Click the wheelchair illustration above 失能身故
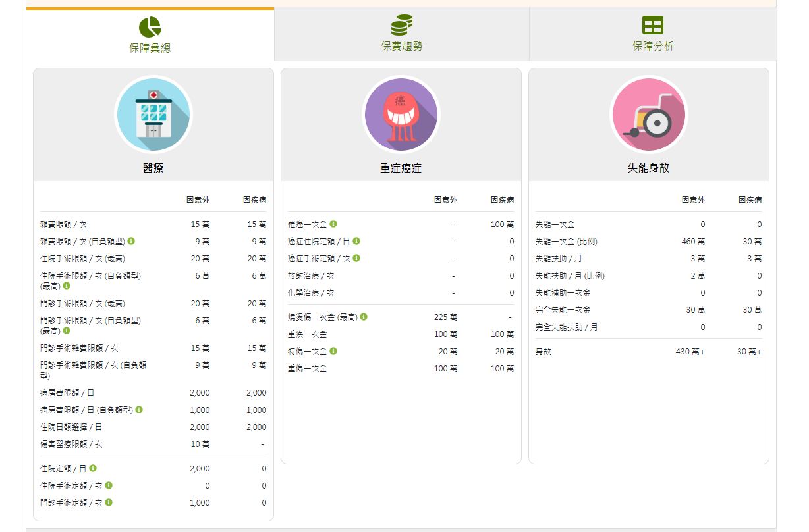The width and height of the screenshot is (809, 532). (x=649, y=115)
